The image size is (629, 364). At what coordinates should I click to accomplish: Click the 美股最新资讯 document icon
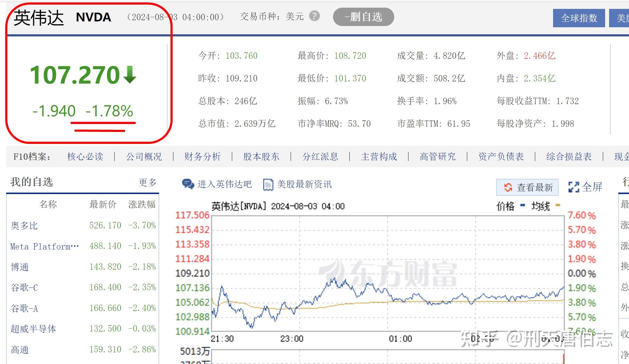(x=268, y=185)
